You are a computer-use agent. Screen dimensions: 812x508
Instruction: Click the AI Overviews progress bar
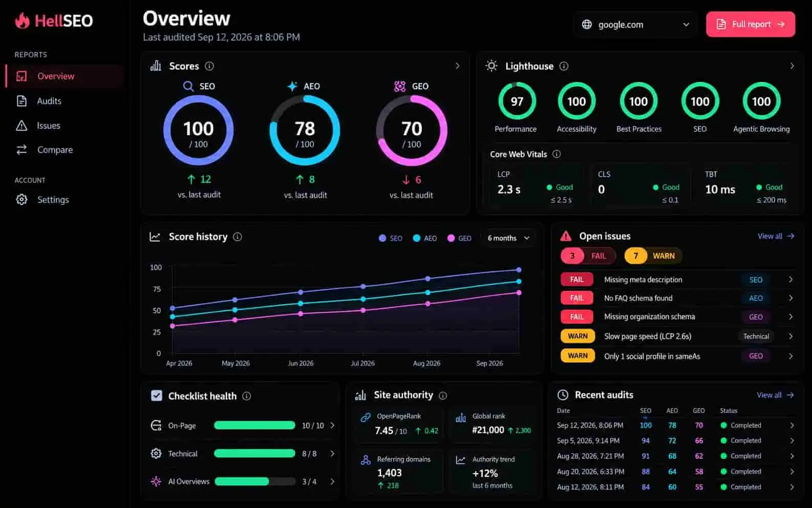pos(255,481)
